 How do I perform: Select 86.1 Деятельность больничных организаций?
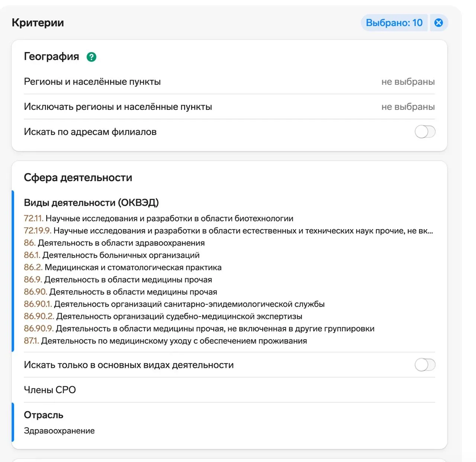pos(112,256)
